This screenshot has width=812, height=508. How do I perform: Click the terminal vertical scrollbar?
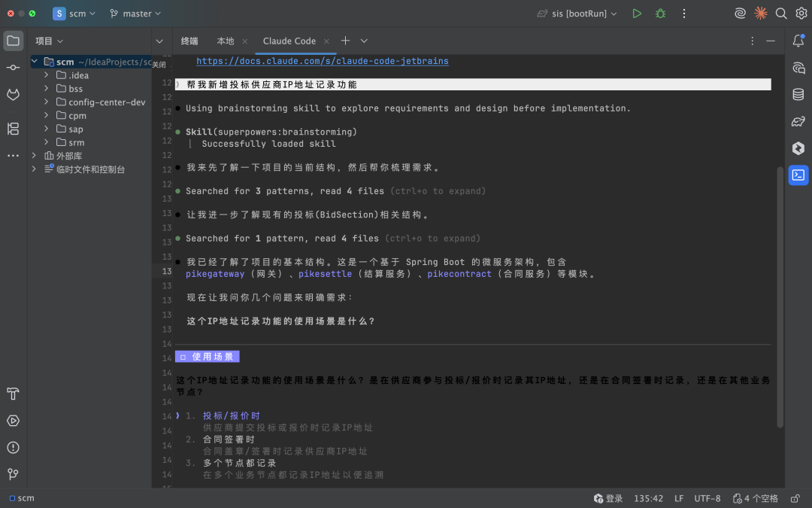tap(779, 294)
